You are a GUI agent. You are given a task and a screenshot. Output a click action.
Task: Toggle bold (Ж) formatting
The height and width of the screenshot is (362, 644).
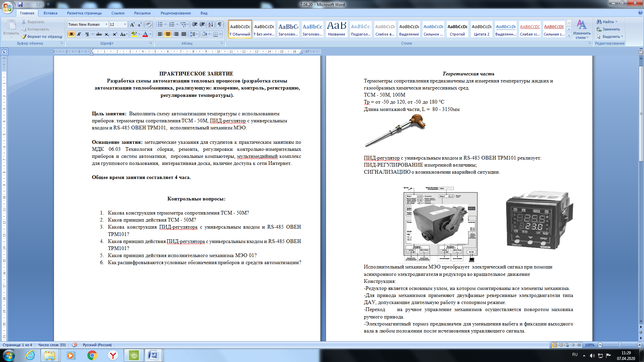tap(71, 34)
